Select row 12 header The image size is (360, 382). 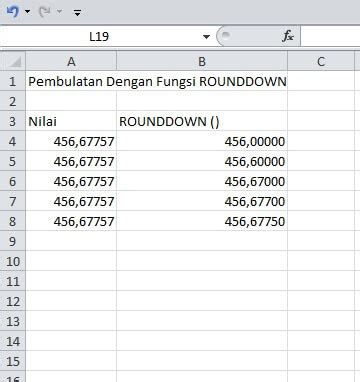pyautogui.click(x=13, y=301)
